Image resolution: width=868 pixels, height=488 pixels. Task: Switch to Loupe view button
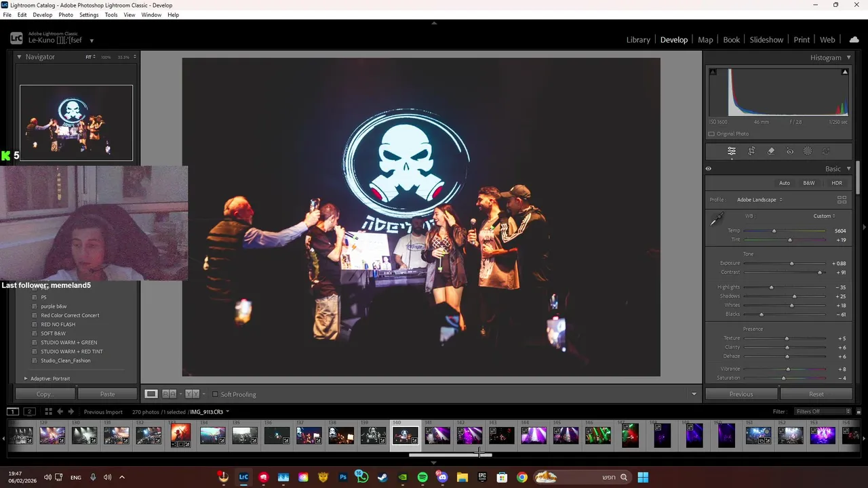(151, 394)
